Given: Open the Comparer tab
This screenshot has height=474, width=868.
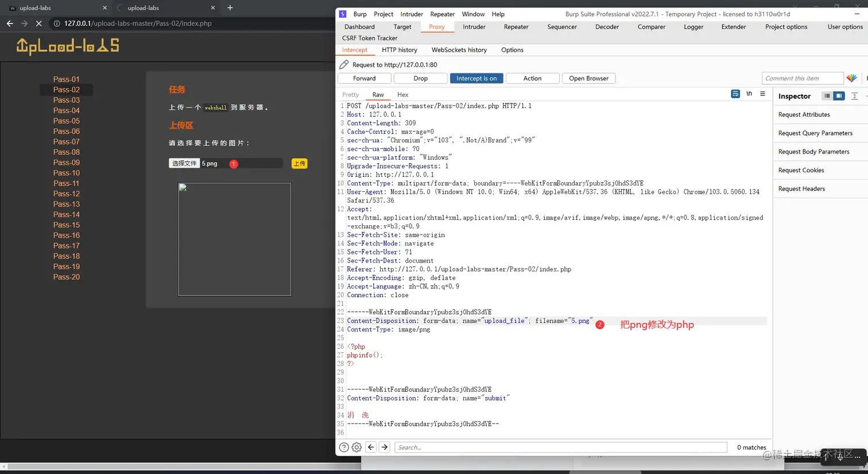Looking at the screenshot, I should pyautogui.click(x=652, y=26).
